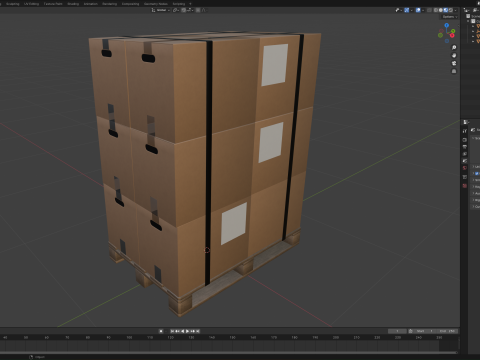Switch to the Animation workspace tab
Viewport: 480px width, 360px height.
(x=90, y=4)
